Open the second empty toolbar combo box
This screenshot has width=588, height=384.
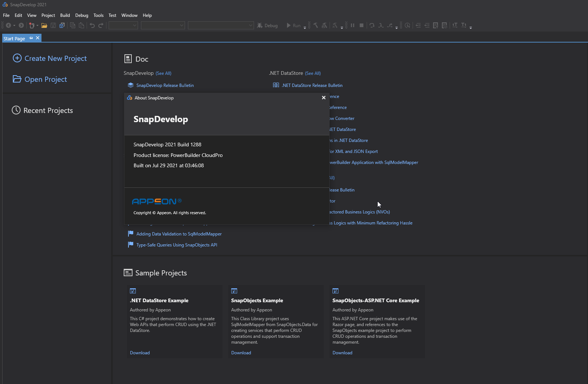(x=163, y=25)
